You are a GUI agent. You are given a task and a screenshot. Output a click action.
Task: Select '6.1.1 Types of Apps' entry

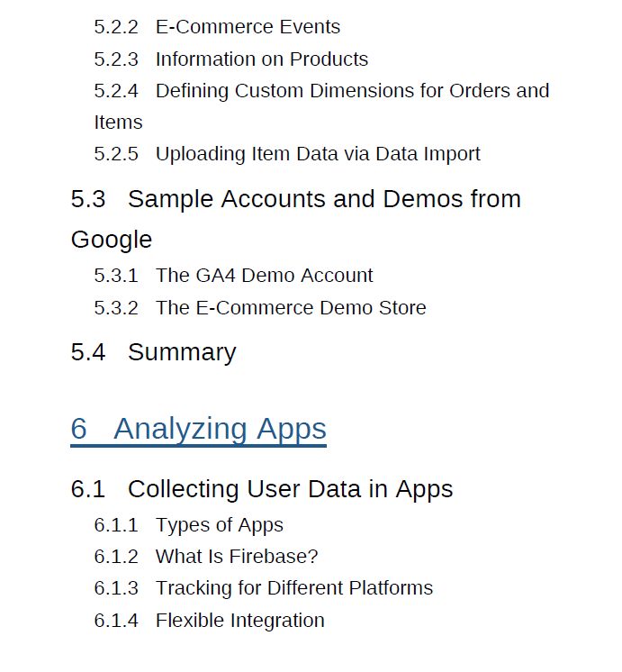189,525
